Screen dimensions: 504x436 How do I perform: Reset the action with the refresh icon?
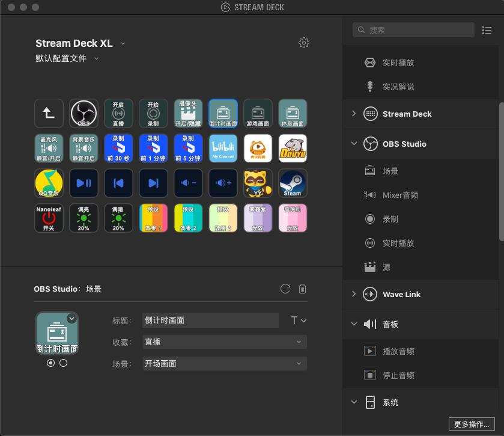click(285, 289)
